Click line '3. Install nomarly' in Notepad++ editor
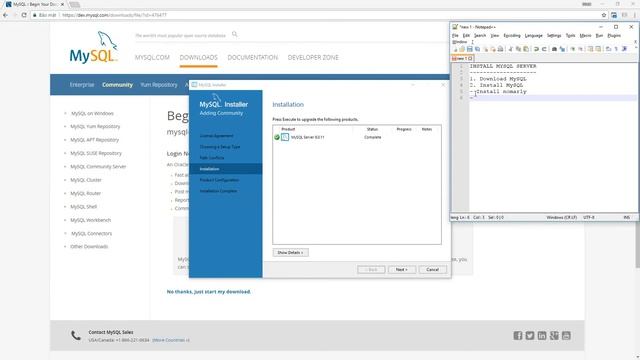 [x=498, y=91]
